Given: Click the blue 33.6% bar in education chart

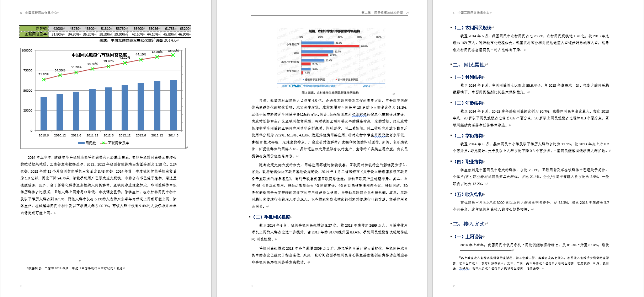Looking at the screenshot, I should tap(318, 43).
